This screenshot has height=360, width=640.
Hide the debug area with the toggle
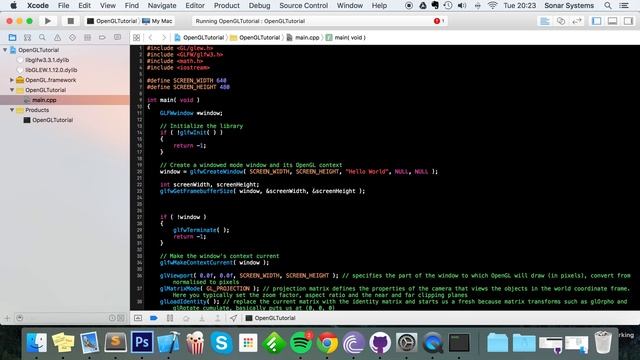click(138, 318)
